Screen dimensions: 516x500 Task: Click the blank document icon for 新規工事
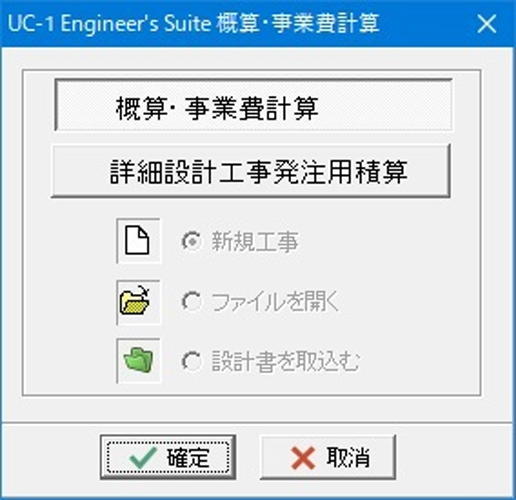pos(138,241)
